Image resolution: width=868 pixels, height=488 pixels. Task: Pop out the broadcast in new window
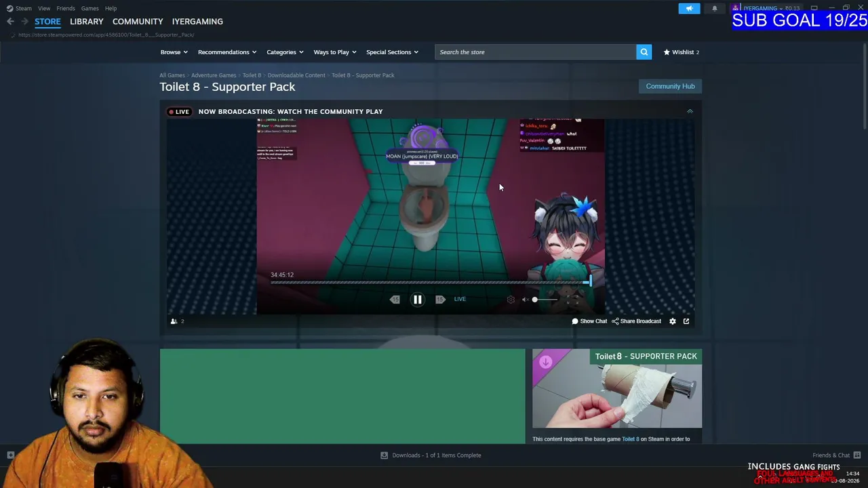coord(686,321)
